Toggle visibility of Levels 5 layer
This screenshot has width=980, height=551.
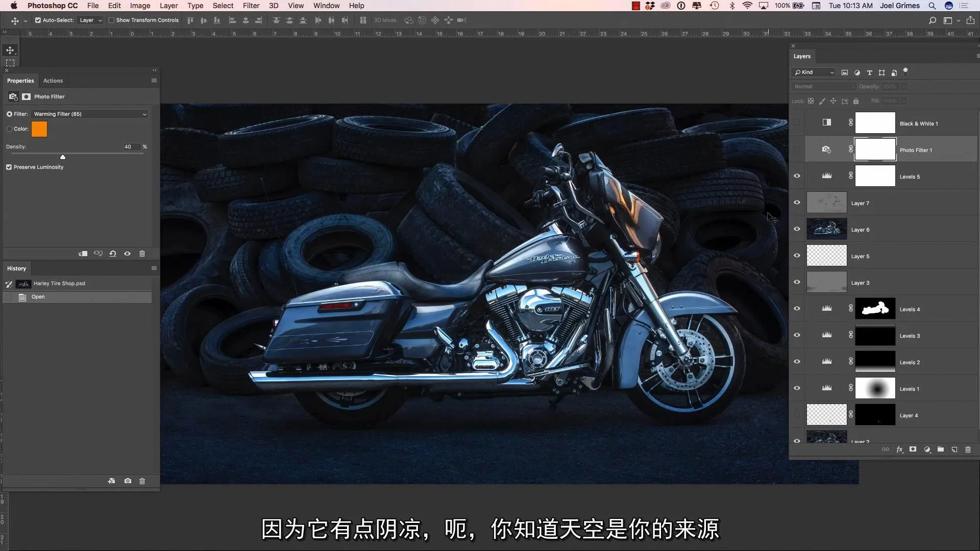[x=797, y=176]
